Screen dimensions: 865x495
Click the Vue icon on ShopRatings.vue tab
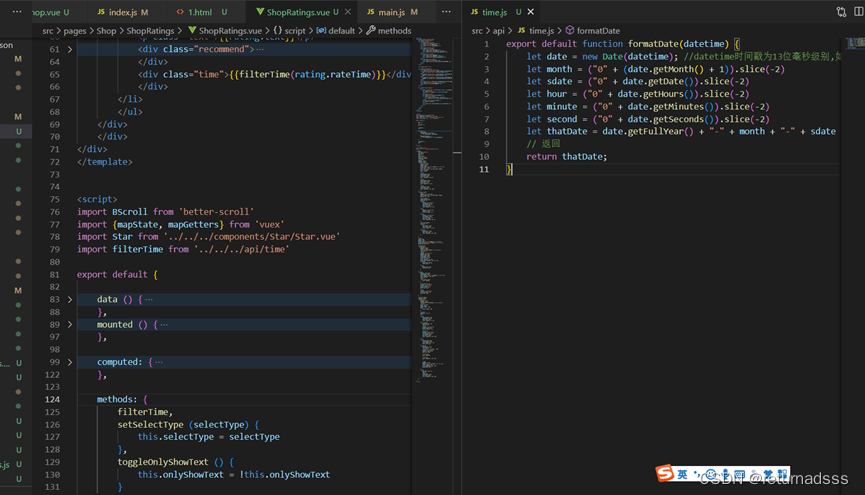tap(260, 12)
